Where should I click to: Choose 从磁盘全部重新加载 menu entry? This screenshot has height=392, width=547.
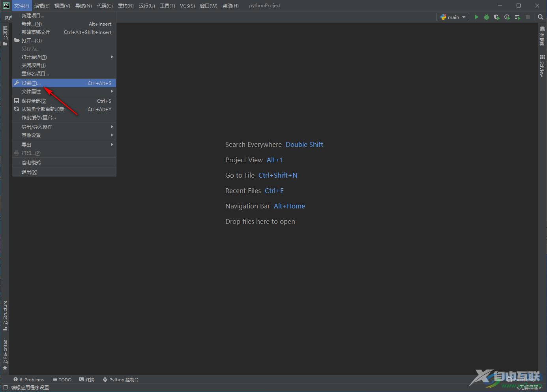tap(64, 109)
